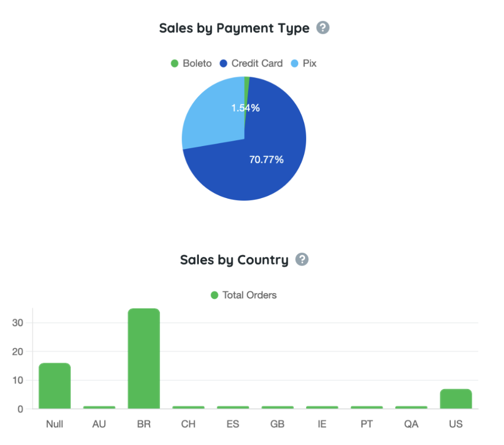Image resolution: width=504 pixels, height=445 pixels.
Task: Click the green Total Orders legend dot
Action: click(x=214, y=295)
